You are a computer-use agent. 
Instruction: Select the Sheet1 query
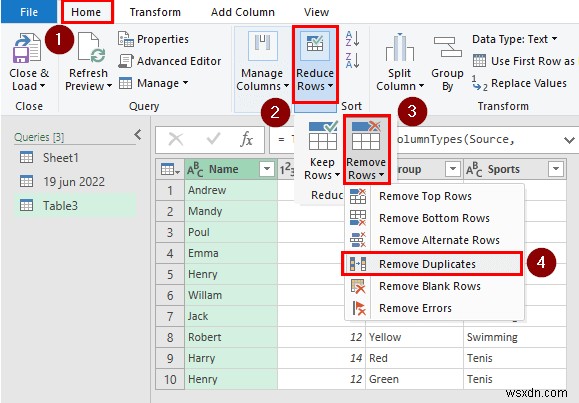75,158
